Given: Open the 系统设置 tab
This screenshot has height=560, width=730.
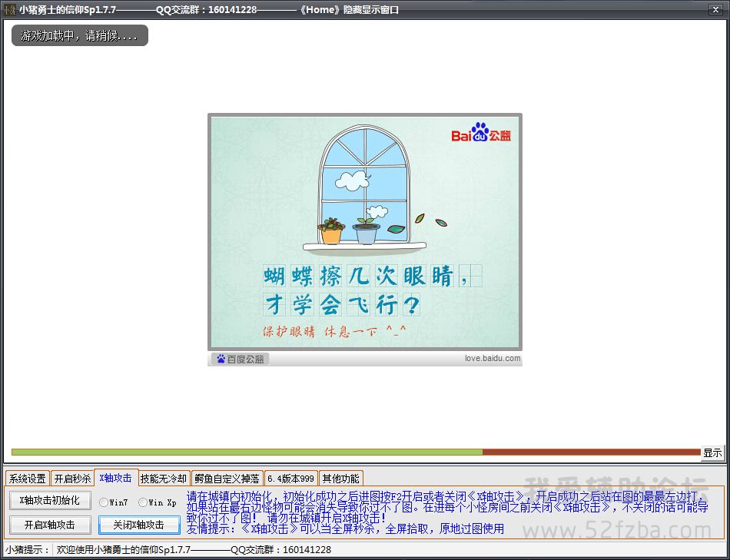Looking at the screenshot, I should click(x=28, y=479).
